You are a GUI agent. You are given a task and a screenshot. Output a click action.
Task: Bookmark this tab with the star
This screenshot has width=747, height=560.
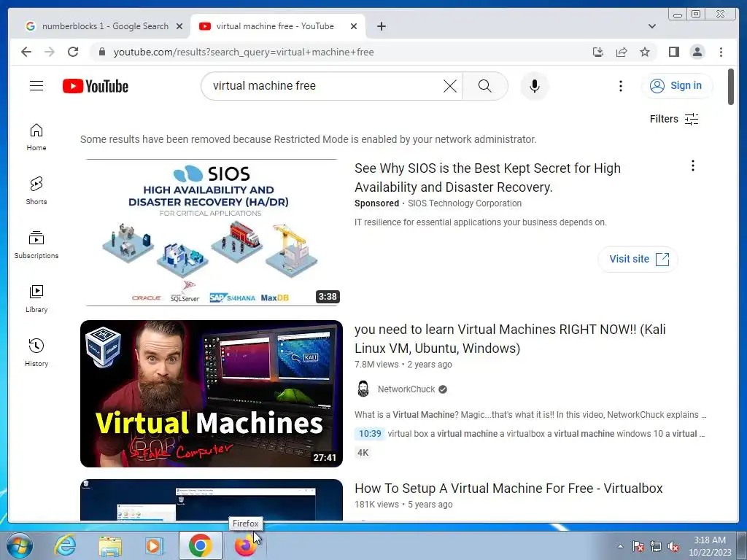coord(645,52)
